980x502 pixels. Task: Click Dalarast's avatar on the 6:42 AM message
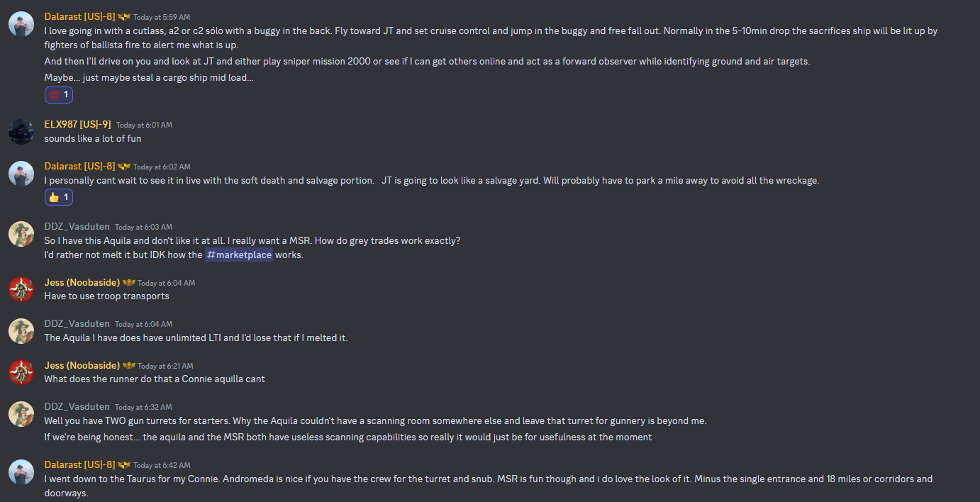coord(21,472)
